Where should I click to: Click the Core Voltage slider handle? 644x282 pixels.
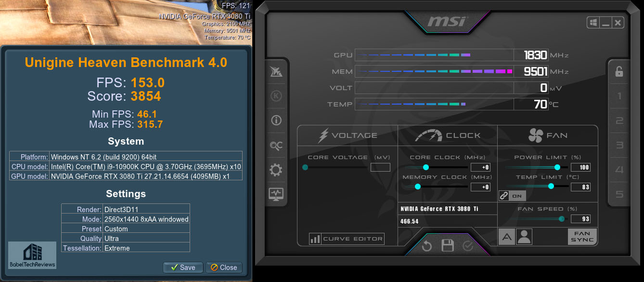tap(305, 167)
